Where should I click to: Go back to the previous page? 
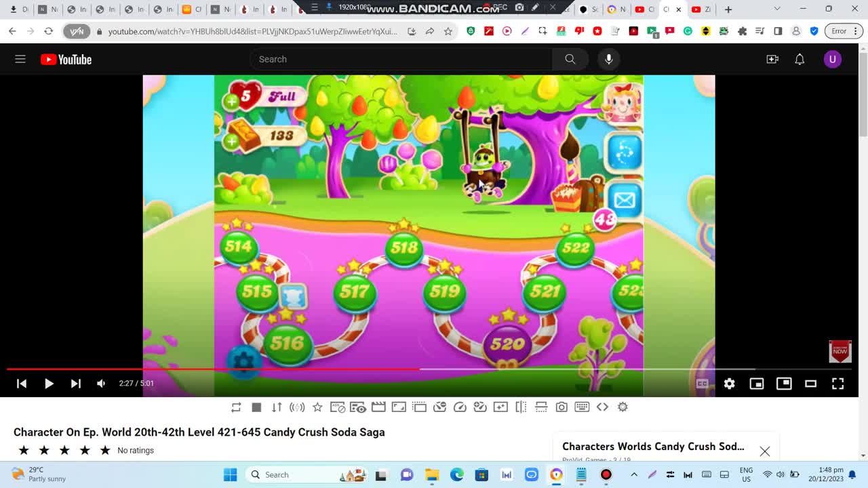coord(12,31)
